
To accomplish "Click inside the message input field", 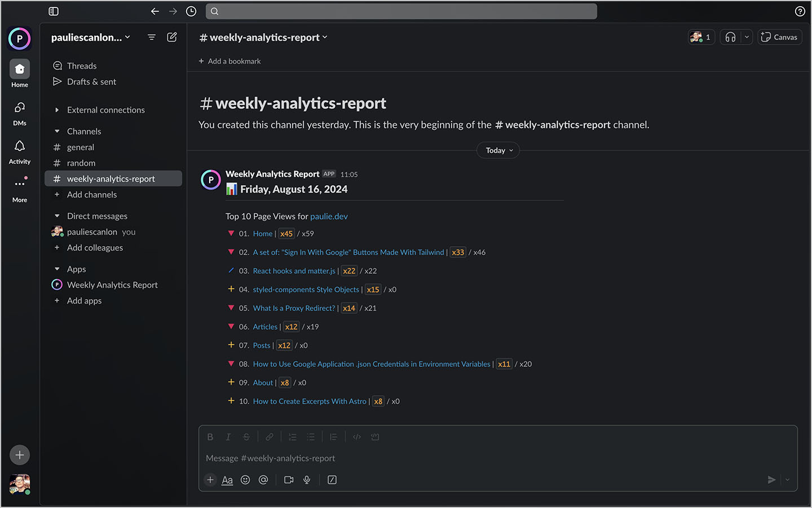I will click(395, 458).
